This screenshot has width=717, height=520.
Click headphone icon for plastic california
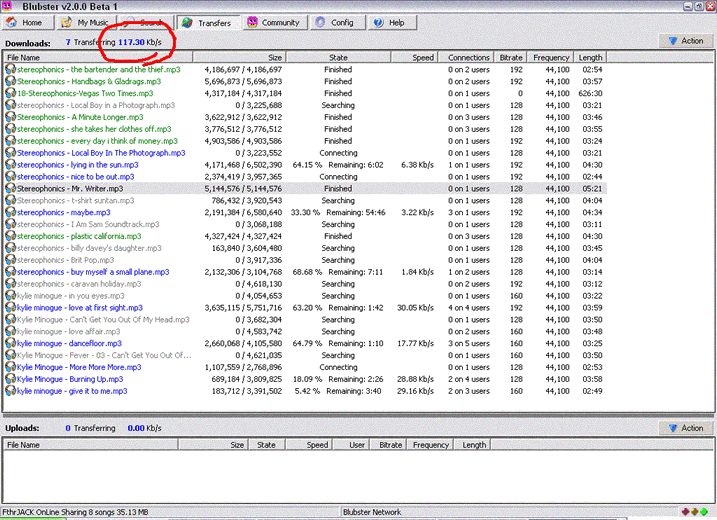[10, 236]
